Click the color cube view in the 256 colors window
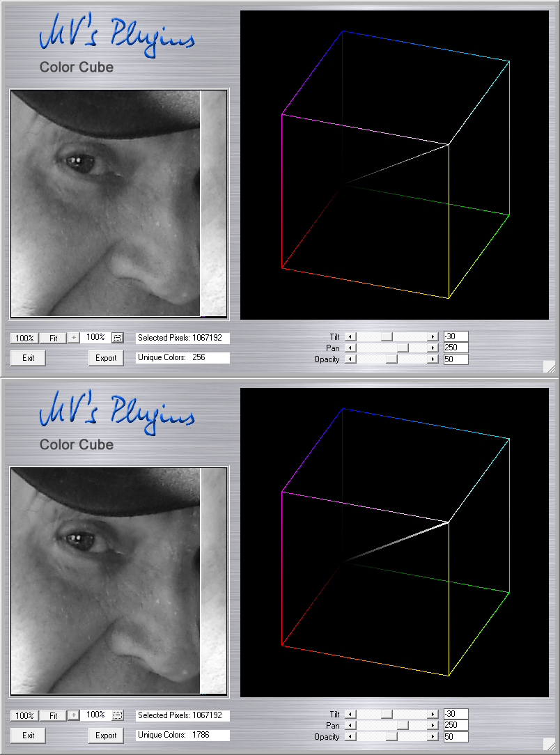 [394, 165]
